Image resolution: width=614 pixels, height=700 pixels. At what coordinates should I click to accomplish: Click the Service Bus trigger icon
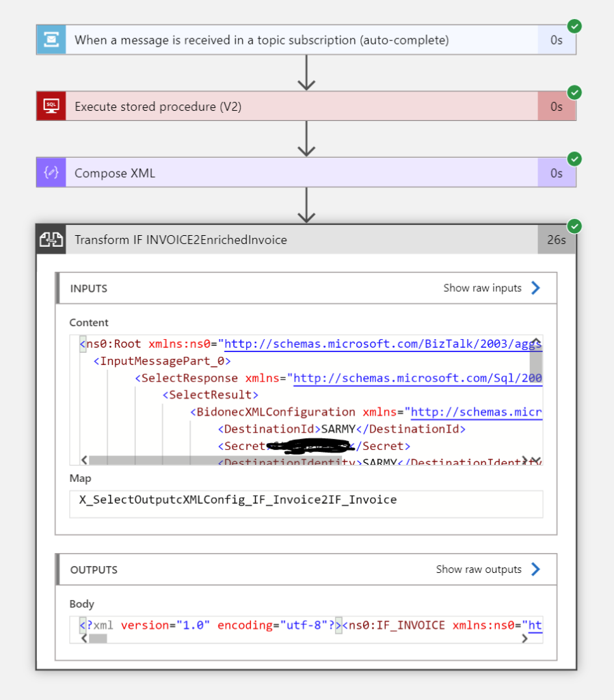tap(51, 40)
